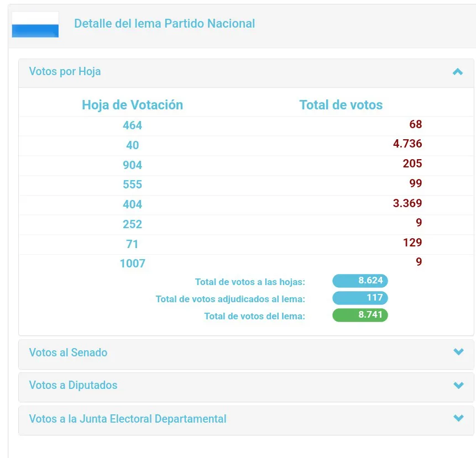476x458 pixels.
Task: Collapse the Votos por Hoja chevron
Action: pos(457,72)
